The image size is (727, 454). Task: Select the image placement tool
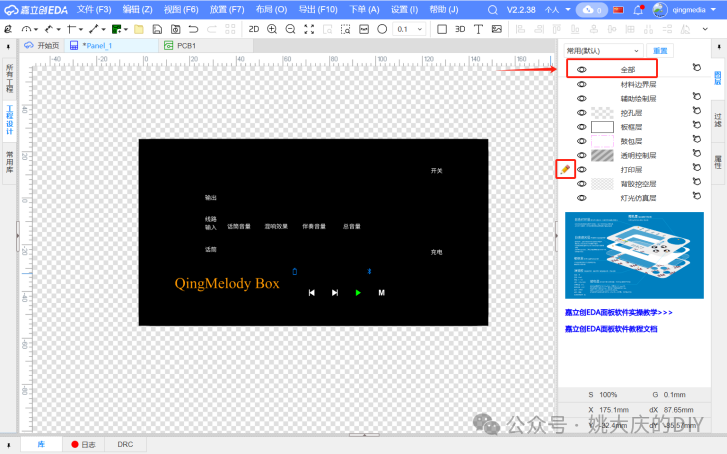(497, 29)
